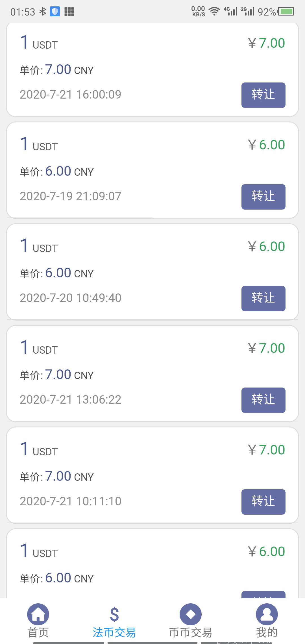Switch to the 币币交易 tab
The width and height of the screenshot is (305, 644).
[x=191, y=633]
